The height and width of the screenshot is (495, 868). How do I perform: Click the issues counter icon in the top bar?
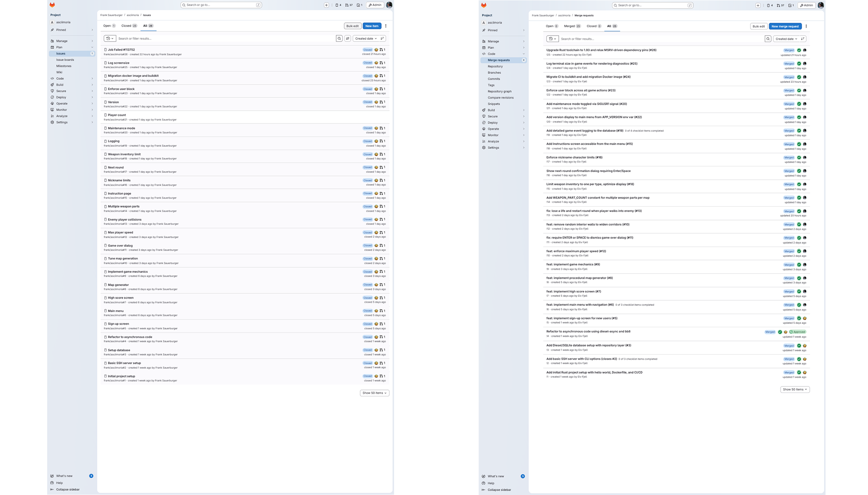point(338,5)
